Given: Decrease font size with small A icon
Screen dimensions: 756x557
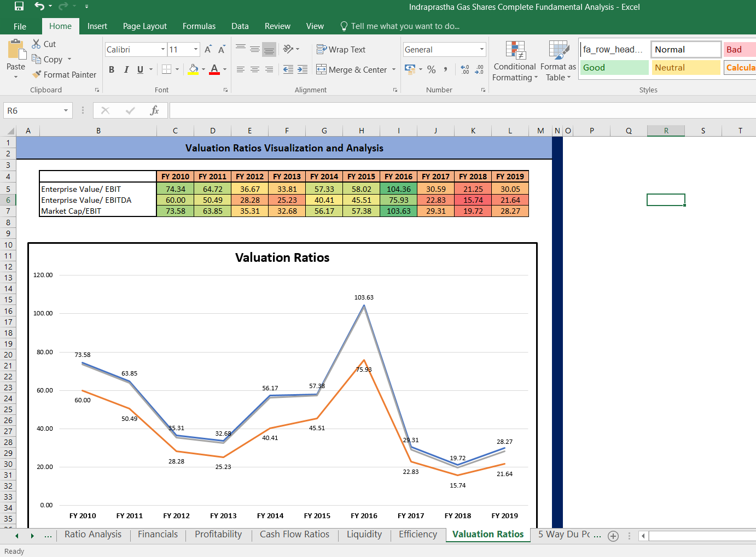Looking at the screenshot, I should [x=222, y=50].
